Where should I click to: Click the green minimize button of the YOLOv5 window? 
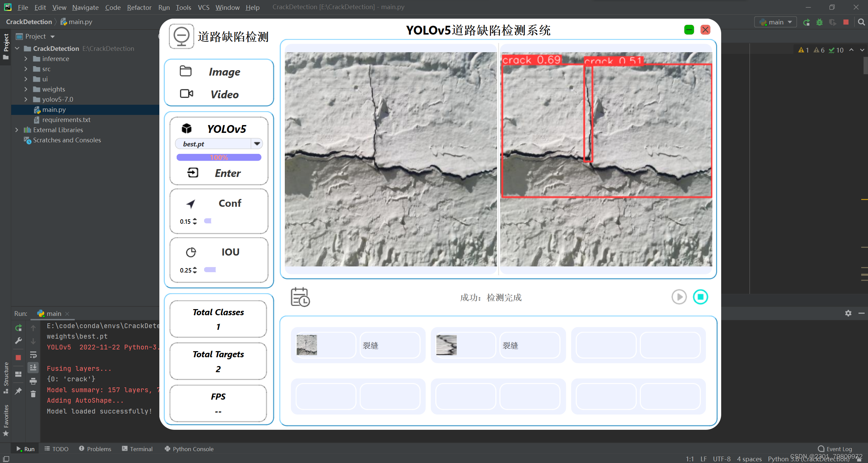click(689, 30)
